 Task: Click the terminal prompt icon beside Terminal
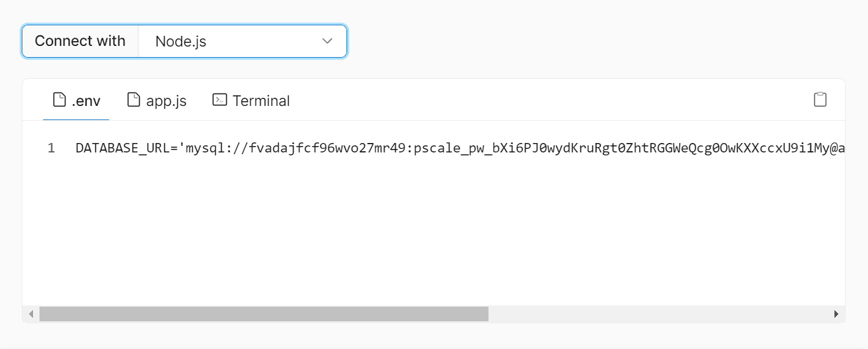click(219, 99)
